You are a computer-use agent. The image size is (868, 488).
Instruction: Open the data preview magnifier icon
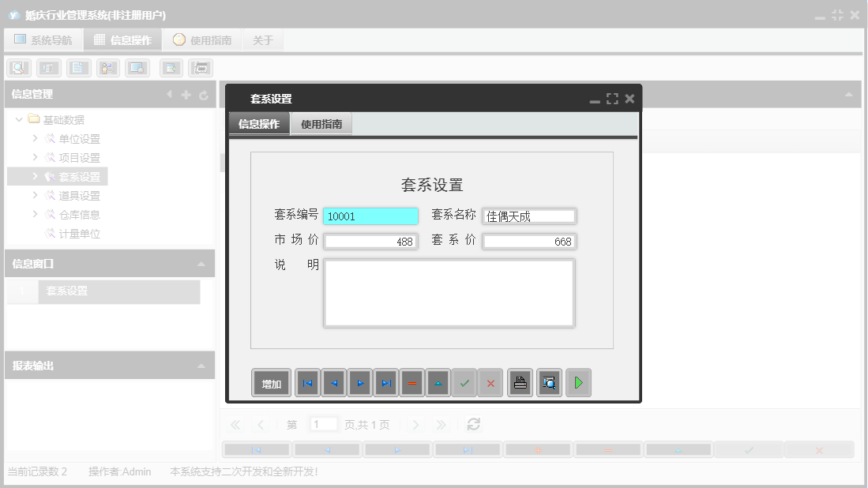click(548, 382)
